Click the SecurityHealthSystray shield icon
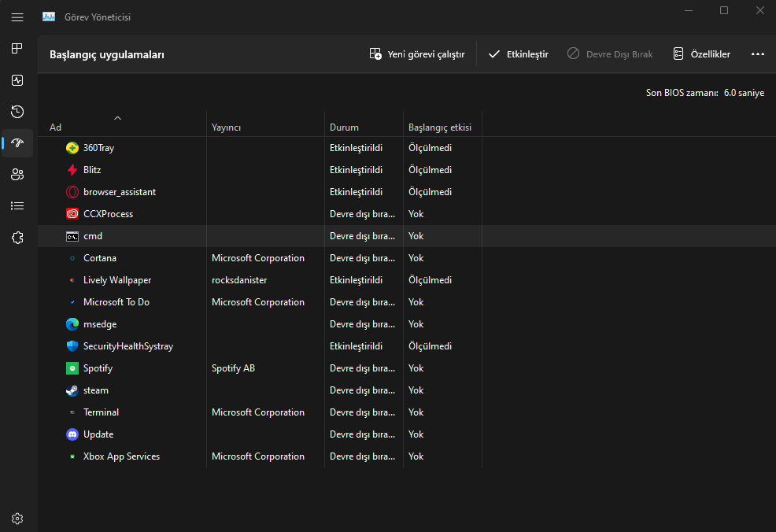 coord(72,346)
